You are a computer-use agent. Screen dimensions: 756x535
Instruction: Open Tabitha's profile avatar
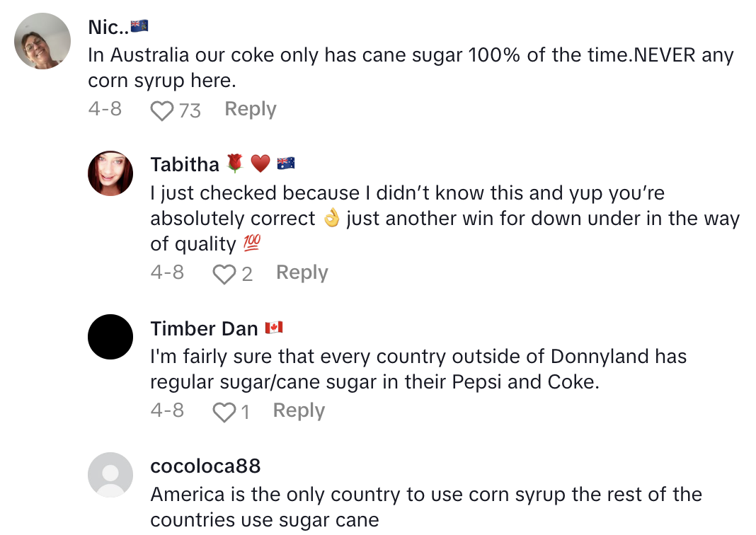(110, 173)
